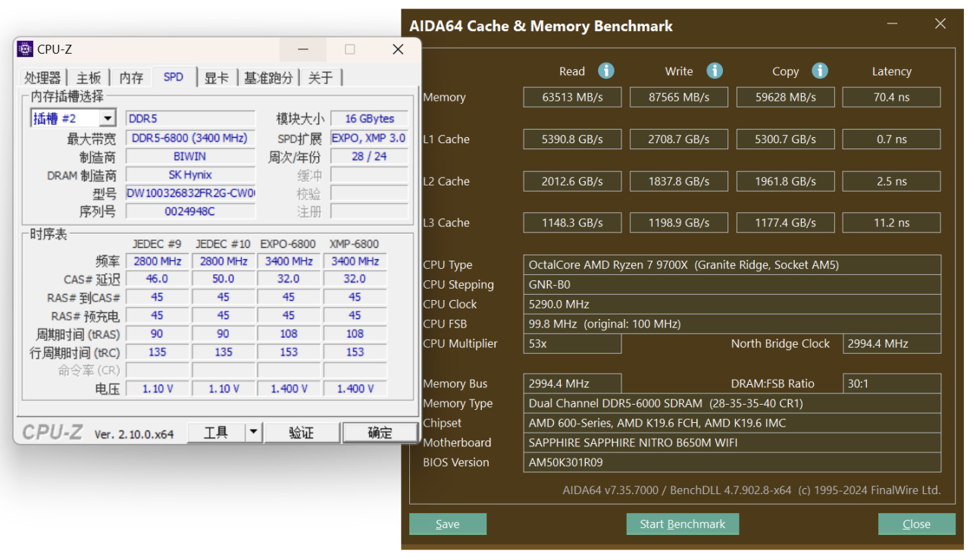Viewport: 970px width, 560px height.
Task: Click the JEDEC #9 CAS latency 46.0
Action: pos(157,279)
